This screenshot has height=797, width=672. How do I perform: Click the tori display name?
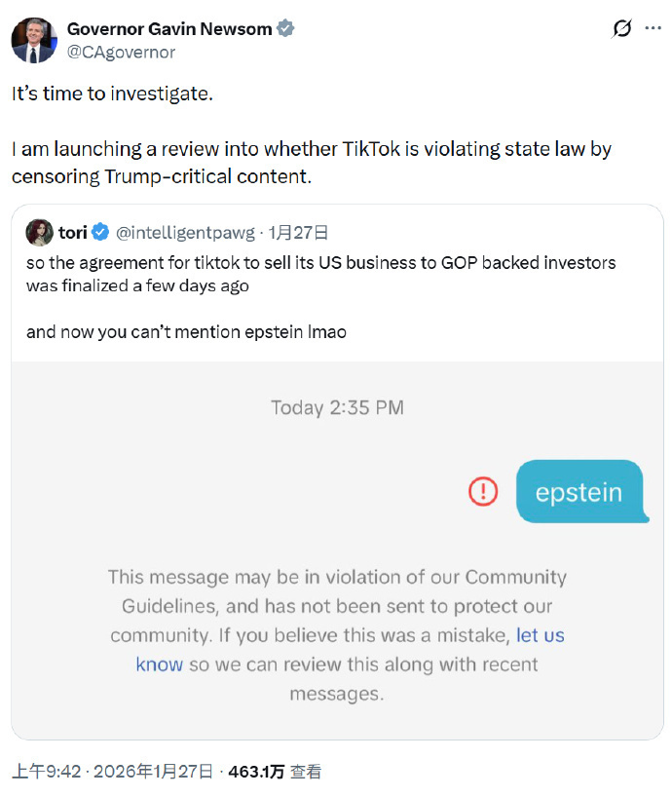pos(72,232)
